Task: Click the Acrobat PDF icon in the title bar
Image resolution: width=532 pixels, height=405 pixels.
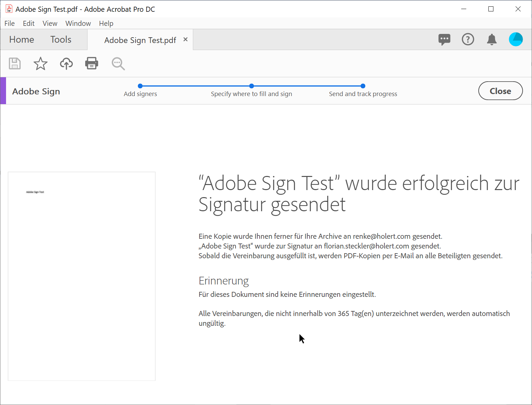Action: click(9, 9)
